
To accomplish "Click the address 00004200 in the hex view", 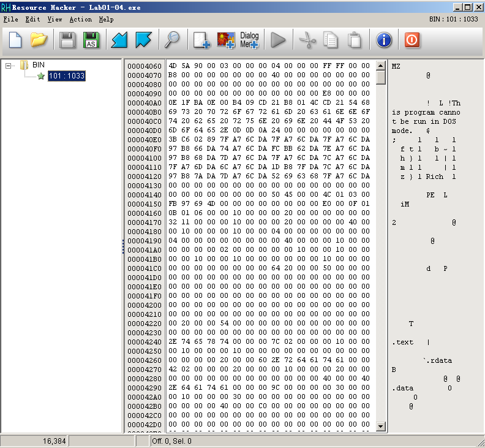I will [145, 305].
